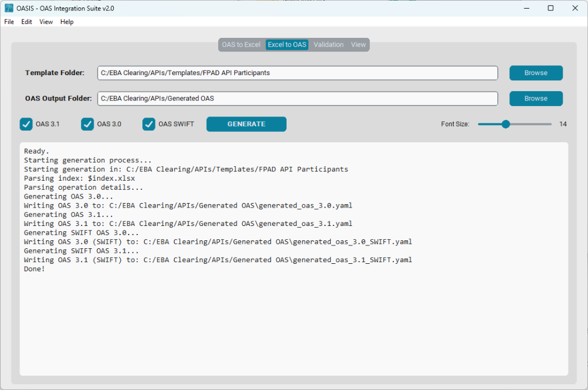Click inside the Template Folder path field
This screenshot has height=390, width=588.
[x=297, y=73]
